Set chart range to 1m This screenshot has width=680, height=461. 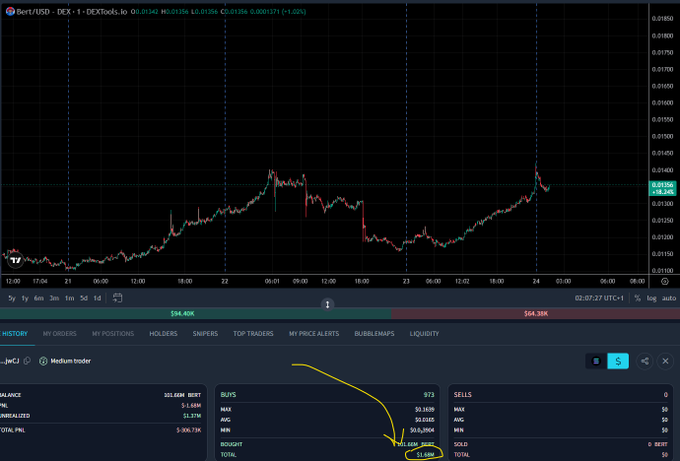pyautogui.click(x=69, y=298)
